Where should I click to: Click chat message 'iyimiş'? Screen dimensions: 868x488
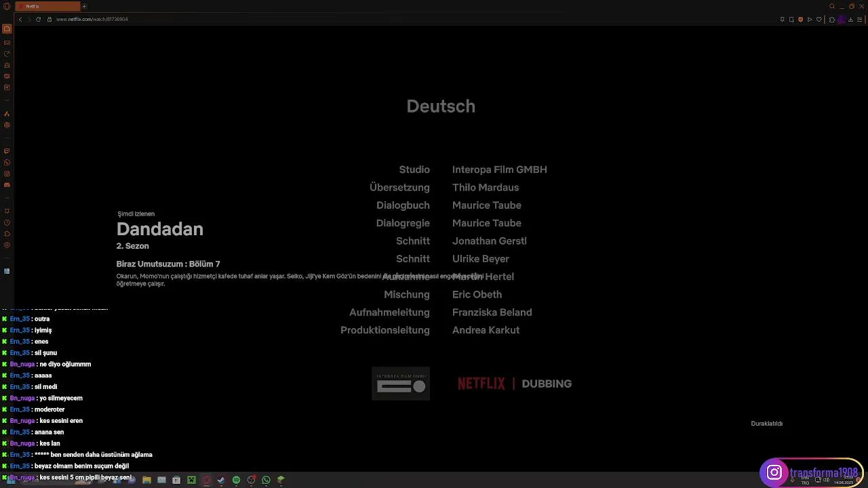pos(43,330)
